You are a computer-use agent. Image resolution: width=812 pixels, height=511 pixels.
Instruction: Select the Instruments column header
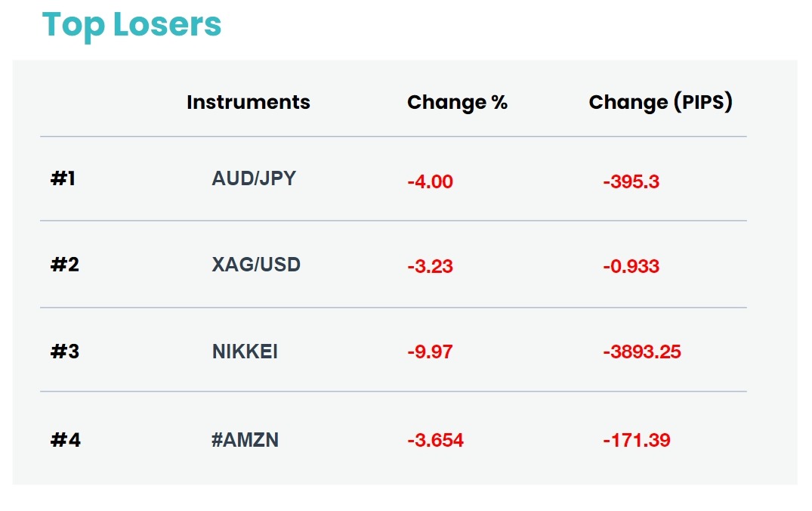pos(249,102)
